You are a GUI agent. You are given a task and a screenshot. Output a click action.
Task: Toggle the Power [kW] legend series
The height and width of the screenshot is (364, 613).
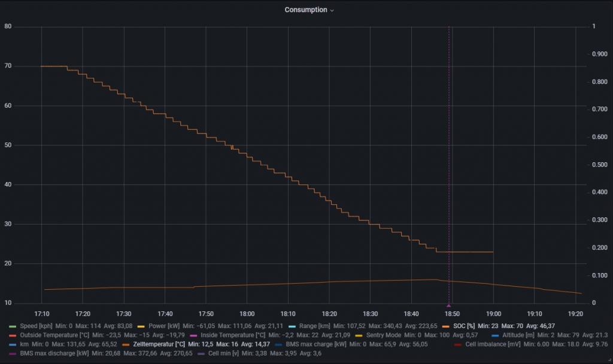(164, 326)
